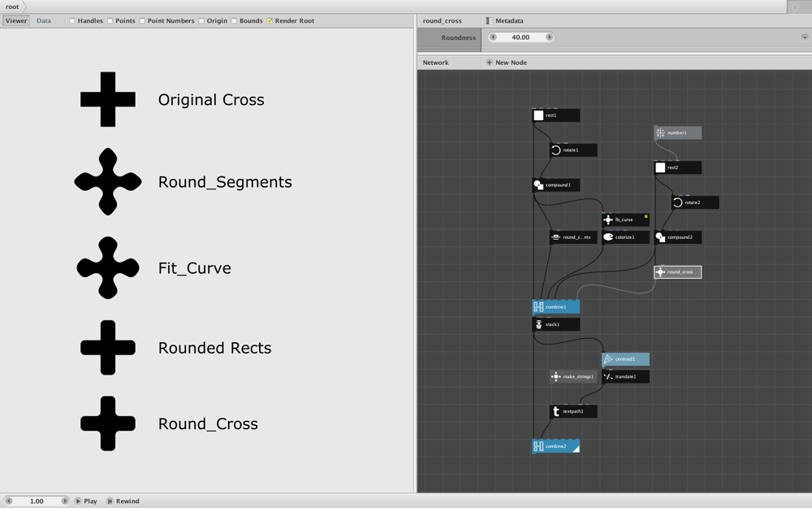The image size is (812, 508).
Task: Click the Original Cross shape in viewer
Action: point(108,99)
